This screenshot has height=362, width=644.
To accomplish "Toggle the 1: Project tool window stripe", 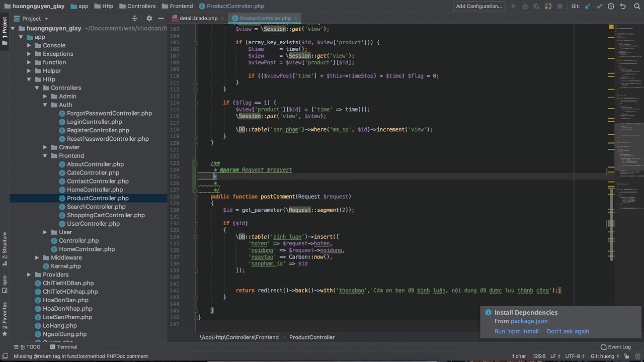I will 5,31.
